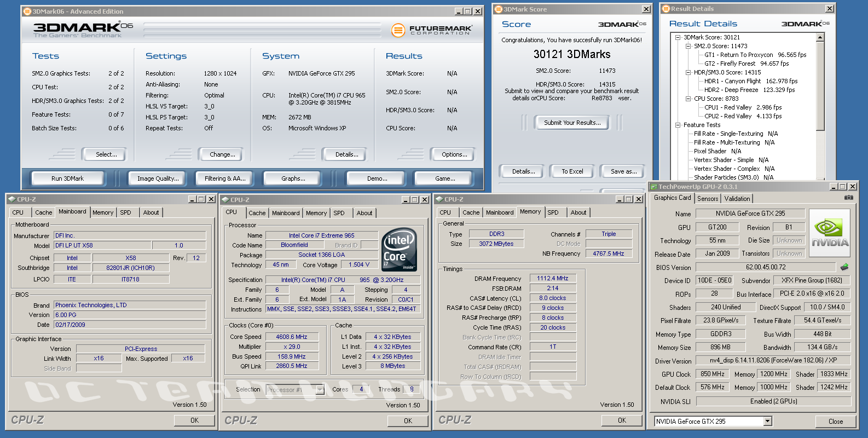
Task: Click the To Excel button
Action: [572, 171]
